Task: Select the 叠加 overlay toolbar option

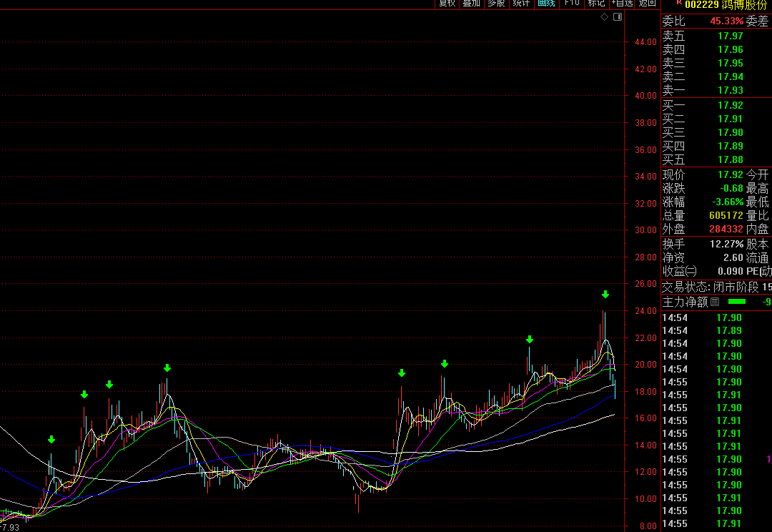Action: pyautogui.click(x=471, y=4)
